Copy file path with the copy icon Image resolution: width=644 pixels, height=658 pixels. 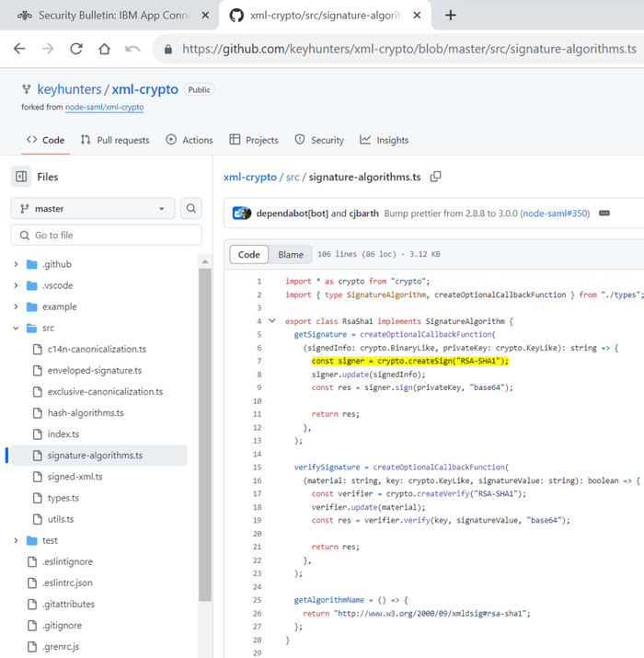pos(435,177)
